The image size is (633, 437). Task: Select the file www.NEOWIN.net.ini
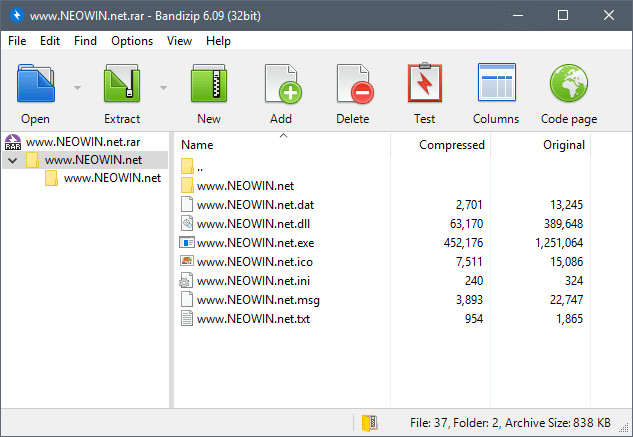[x=253, y=281]
